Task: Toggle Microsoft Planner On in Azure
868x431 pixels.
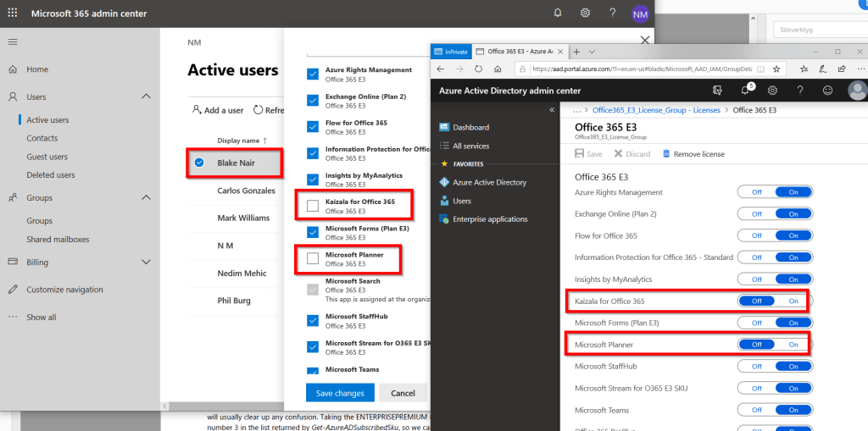Action: 793,344
